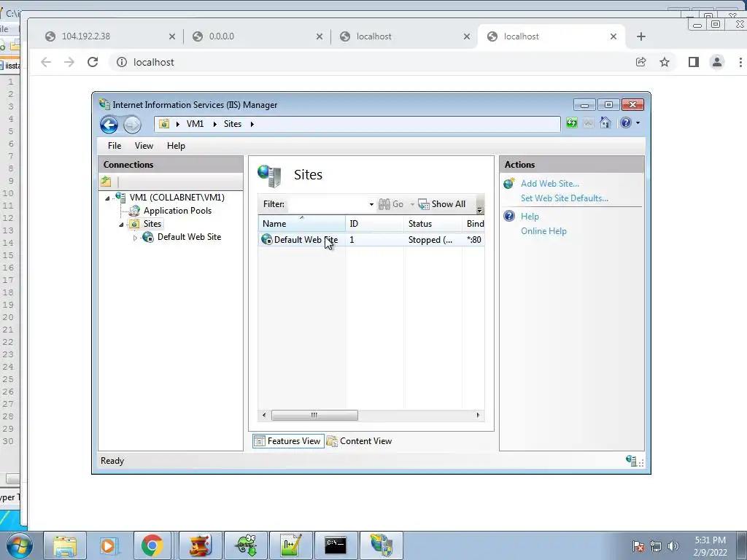The height and width of the screenshot is (560, 747).
Task: Collapse the VM1 server tree node
Action: click(x=107, y=198)
